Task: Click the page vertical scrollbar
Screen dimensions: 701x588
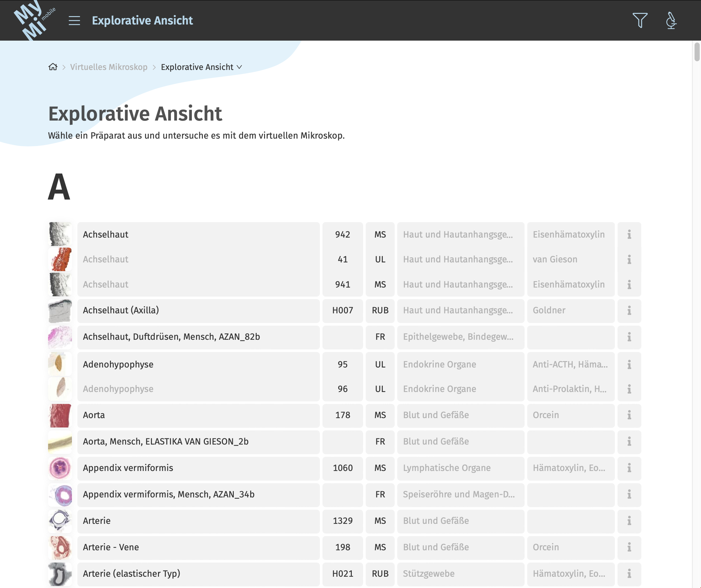Action: point(697,52)
